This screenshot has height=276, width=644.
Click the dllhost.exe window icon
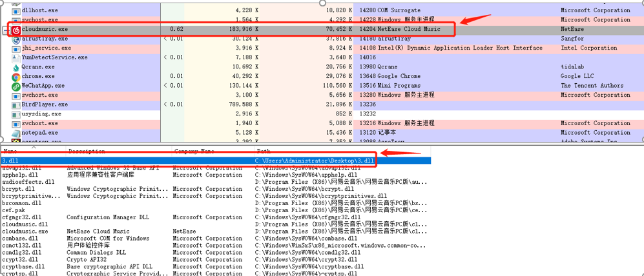[x=16, y=11]
